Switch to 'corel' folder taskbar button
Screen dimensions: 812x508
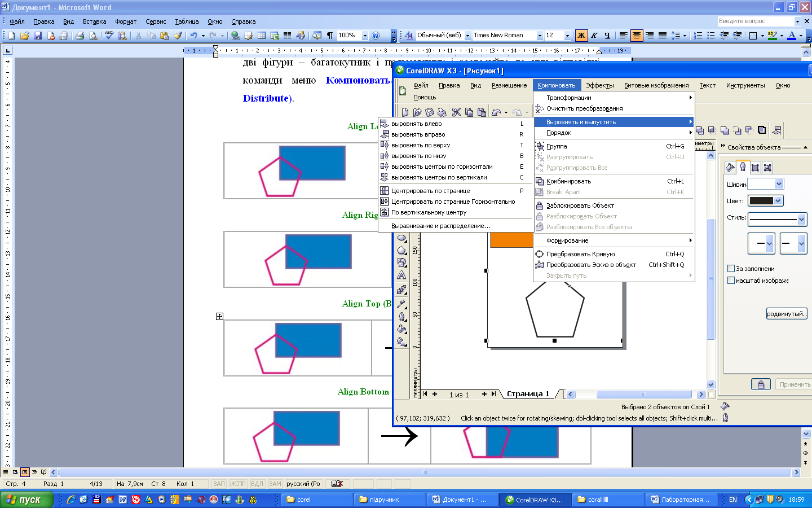tap(316, 500)
